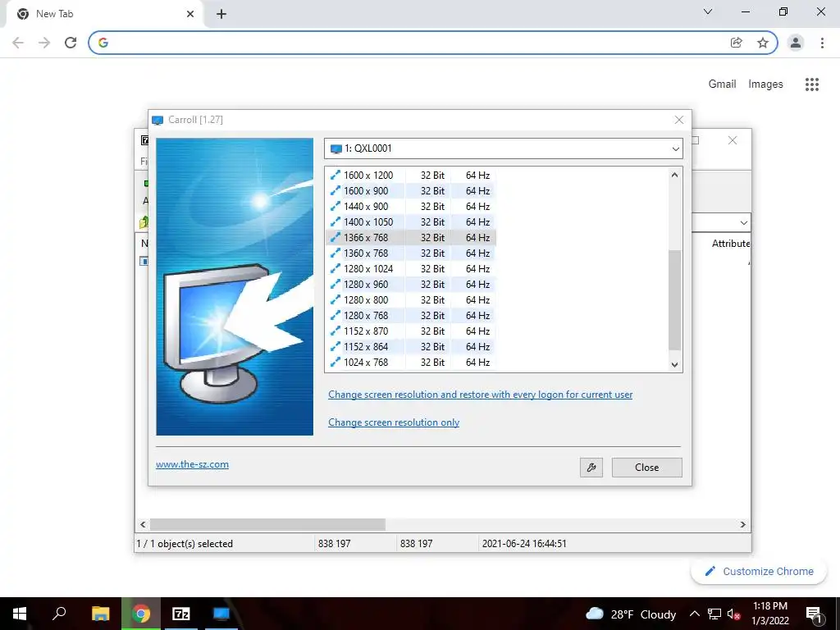Screen dimensions: 840x630
Task: Share this page icon in address bar
Action: [x=737, y=43]
